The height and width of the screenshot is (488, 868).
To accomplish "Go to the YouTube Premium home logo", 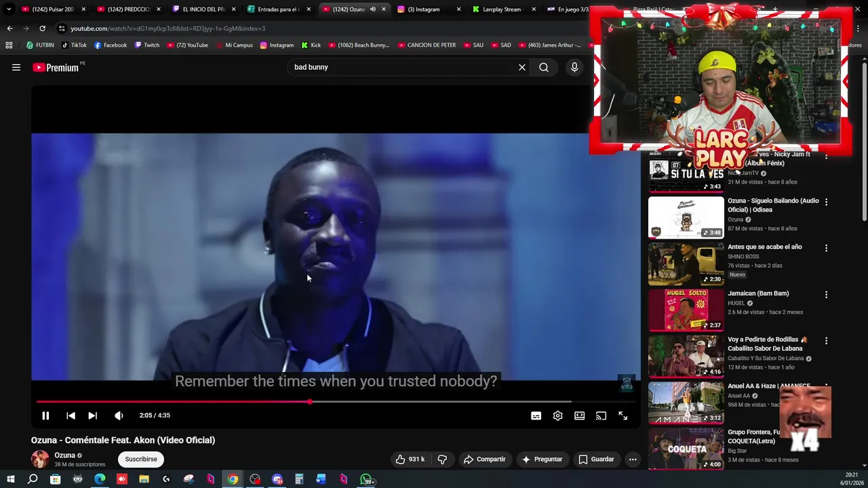I will click(x=56, y=67).
